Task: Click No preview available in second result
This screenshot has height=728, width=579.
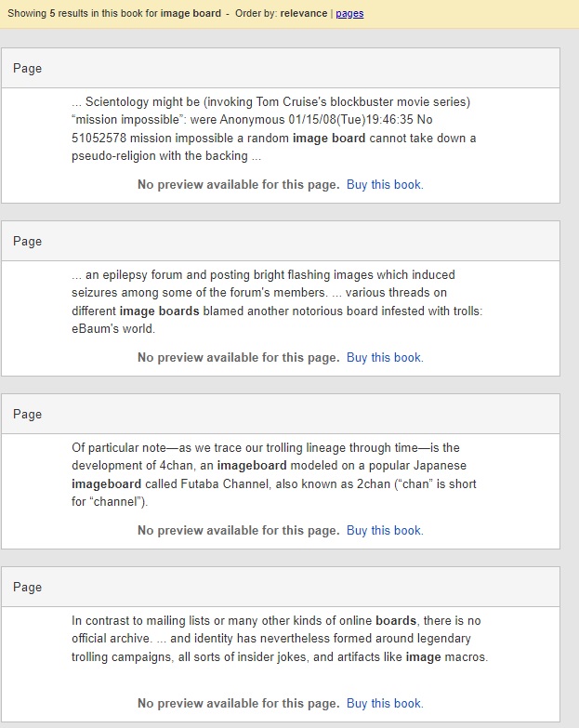Action: [x=238, y=357]
